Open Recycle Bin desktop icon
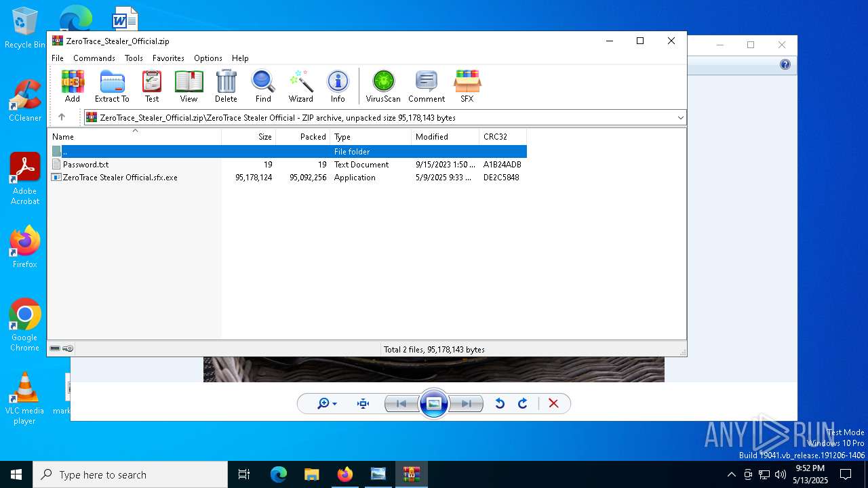868x488 pixels. point(24,28)
